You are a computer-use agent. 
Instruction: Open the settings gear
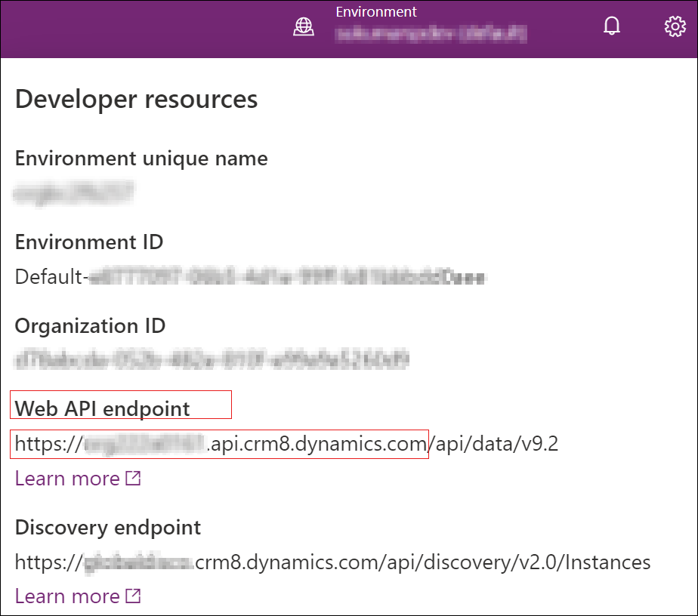coord(675,26)
